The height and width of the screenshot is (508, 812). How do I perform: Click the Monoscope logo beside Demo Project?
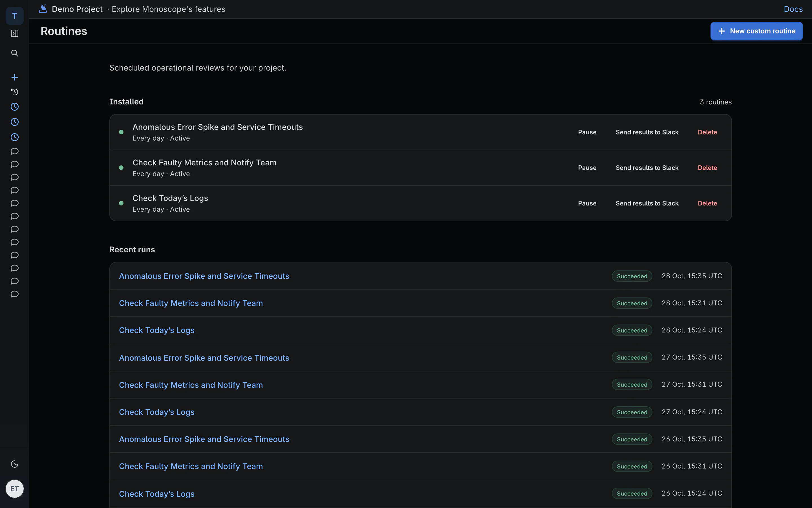(x=43, y=9)
